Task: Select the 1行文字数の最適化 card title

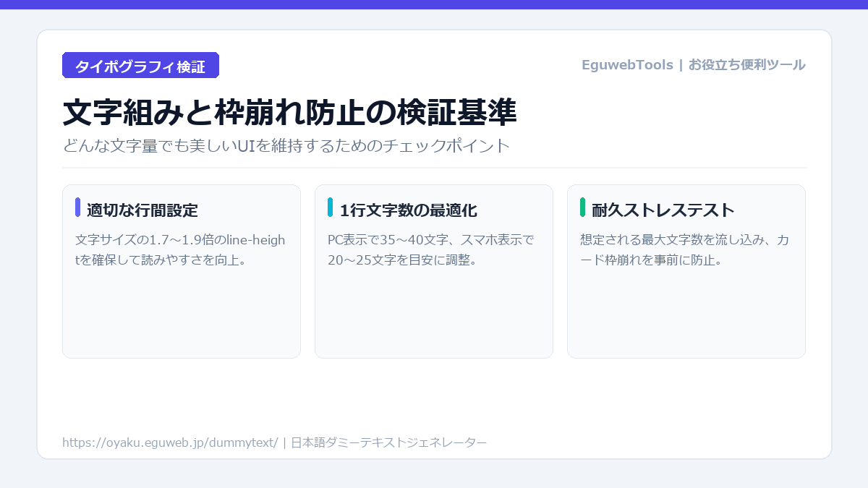Action: click(408, 210)
